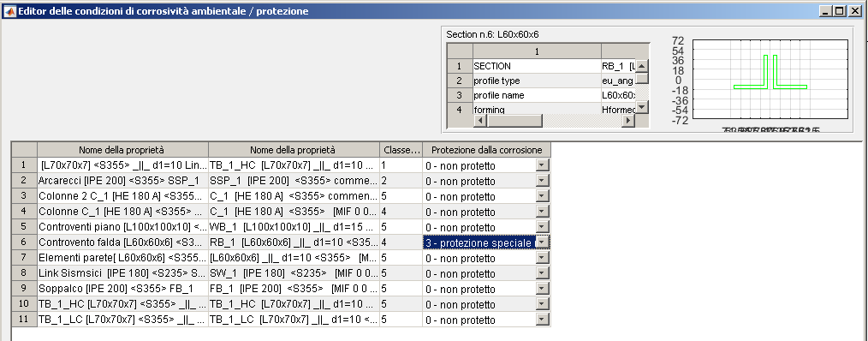Click class cell for Colonne 2 C_1 row
868x341 pixels.
tap(401, 196)
